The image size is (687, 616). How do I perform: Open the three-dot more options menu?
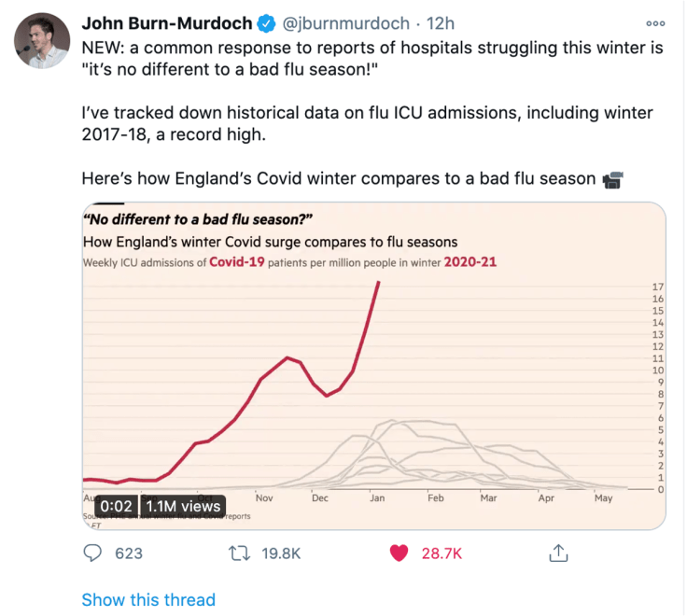pos(655,23)
